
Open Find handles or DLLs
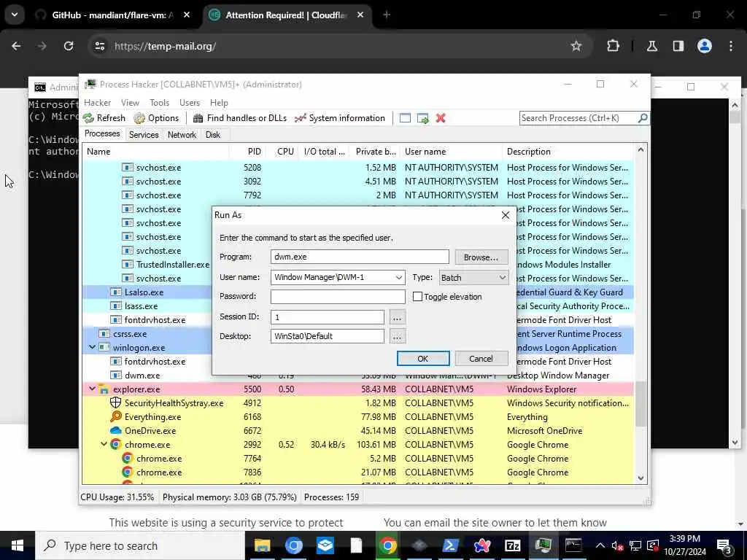pos(239,118)
